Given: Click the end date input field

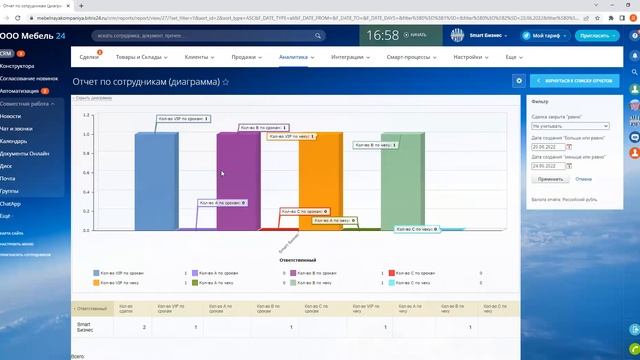Looking at the screenshot, I should [x=548, y=166].
